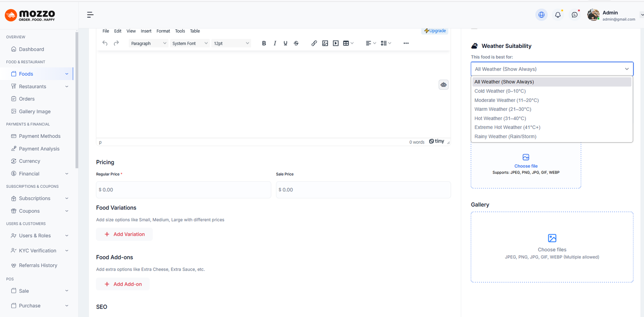644x317 pixels.
Task: Click the Regular Price input field
Action: click(x=184, y=190)
